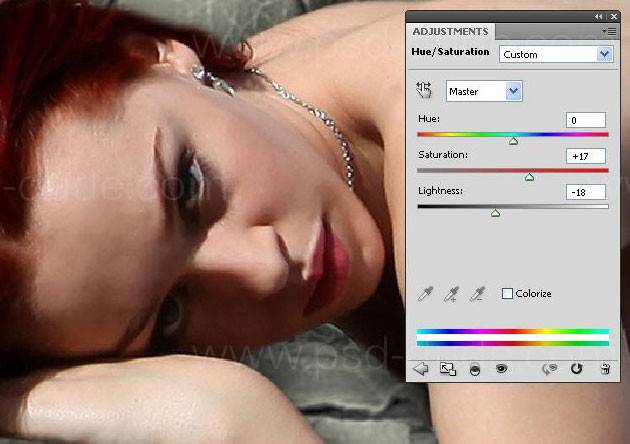Switch to the Adjustments tab
630x444 pixels.
click(x=450, y=31)
